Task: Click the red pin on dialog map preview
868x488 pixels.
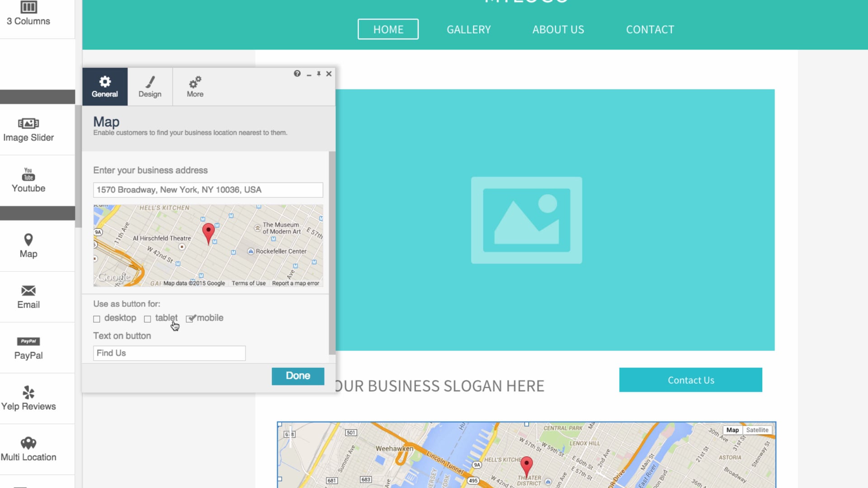Action: pos(208,233)
